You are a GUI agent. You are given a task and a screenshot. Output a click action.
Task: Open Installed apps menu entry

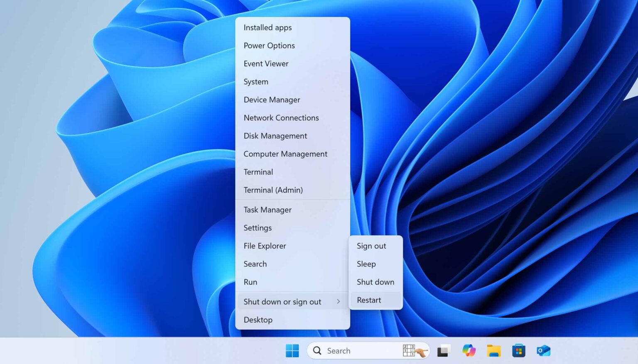click(x=267, y=28)
